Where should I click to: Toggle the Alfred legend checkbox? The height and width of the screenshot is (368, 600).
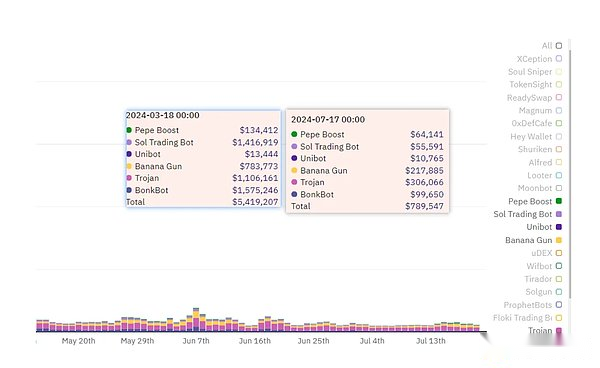pyautogui.click(x=559, y=162)
